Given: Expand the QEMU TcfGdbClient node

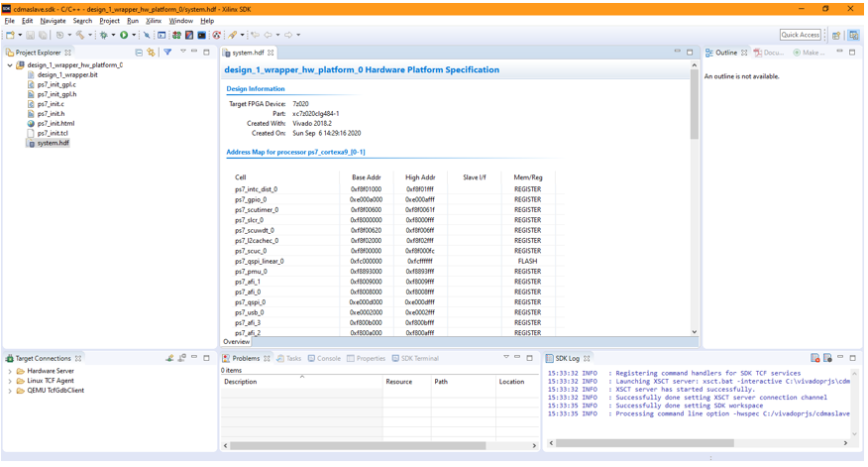Looking at the screenshot, I should (x=9, y=391).
